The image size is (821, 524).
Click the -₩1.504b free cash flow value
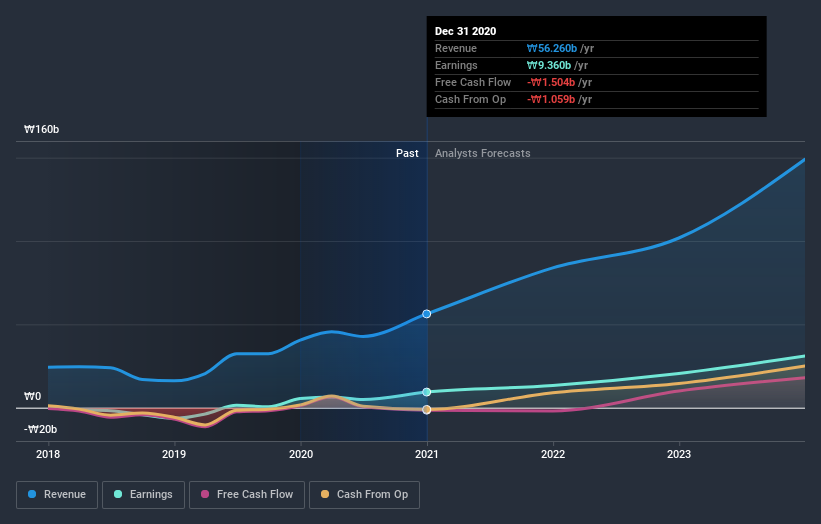click(551, 82)
